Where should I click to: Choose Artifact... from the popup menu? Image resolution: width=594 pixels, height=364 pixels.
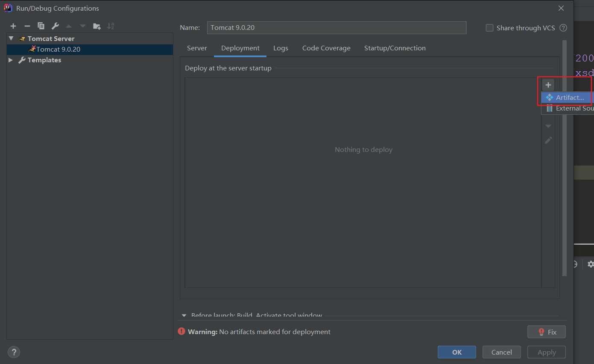tap(567, 98)
